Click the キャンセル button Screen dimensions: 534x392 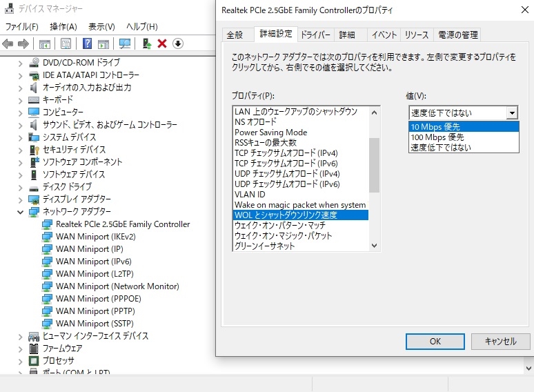point(500,341)
